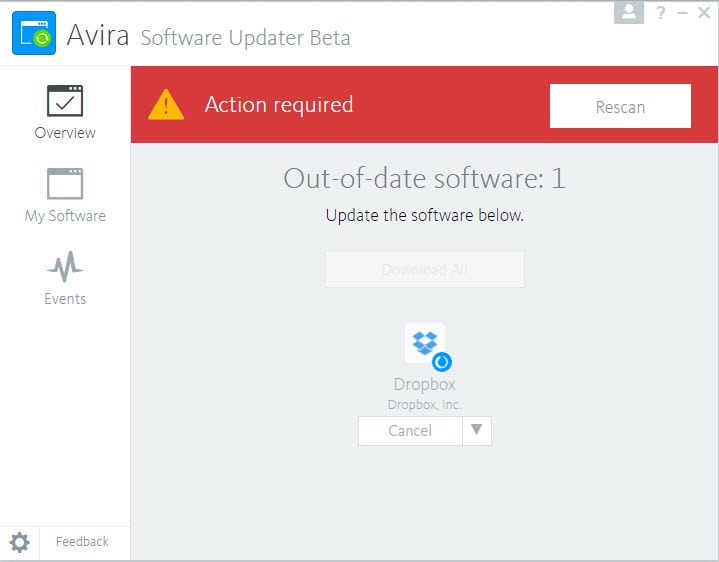Open the Events section text label

pos(65,299)
